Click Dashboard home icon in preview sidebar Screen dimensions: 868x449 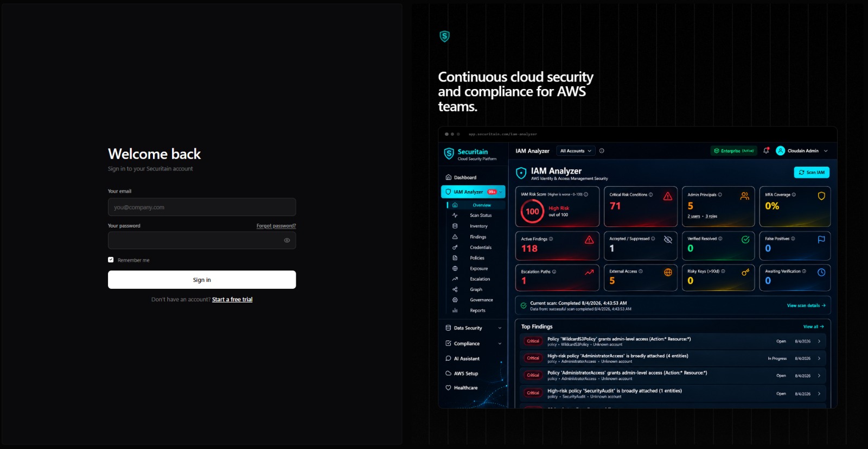tap(448, 178)
